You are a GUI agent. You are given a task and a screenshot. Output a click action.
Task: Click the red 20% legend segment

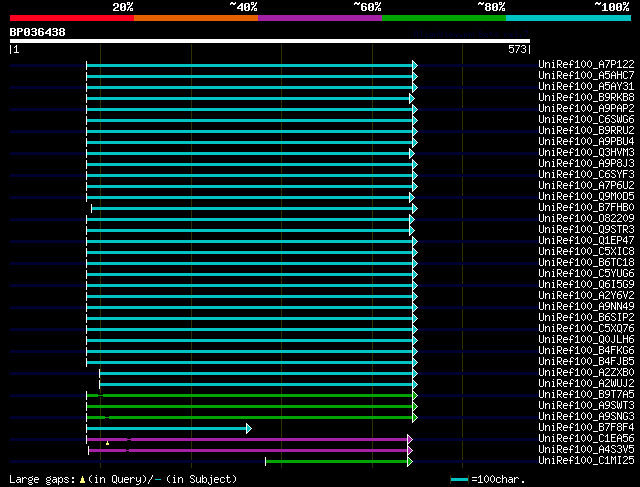[x=72, y=18]
